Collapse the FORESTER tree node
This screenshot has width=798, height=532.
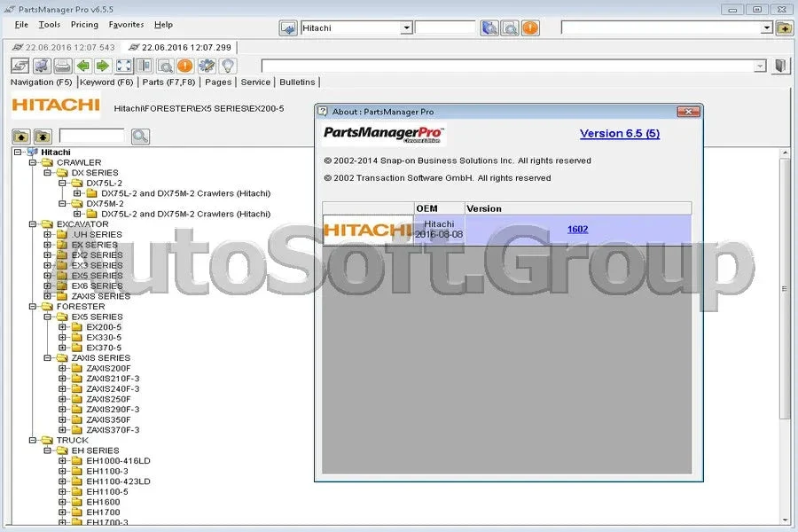[33, 307]
